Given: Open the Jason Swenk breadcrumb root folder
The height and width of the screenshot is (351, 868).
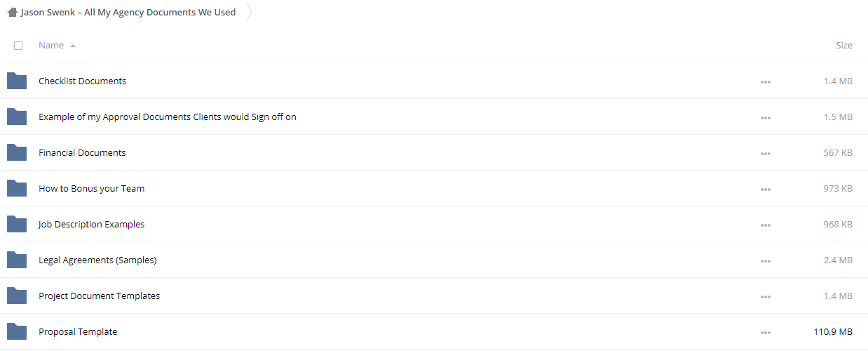Looking at the screenshot, I should pos(128,12).
